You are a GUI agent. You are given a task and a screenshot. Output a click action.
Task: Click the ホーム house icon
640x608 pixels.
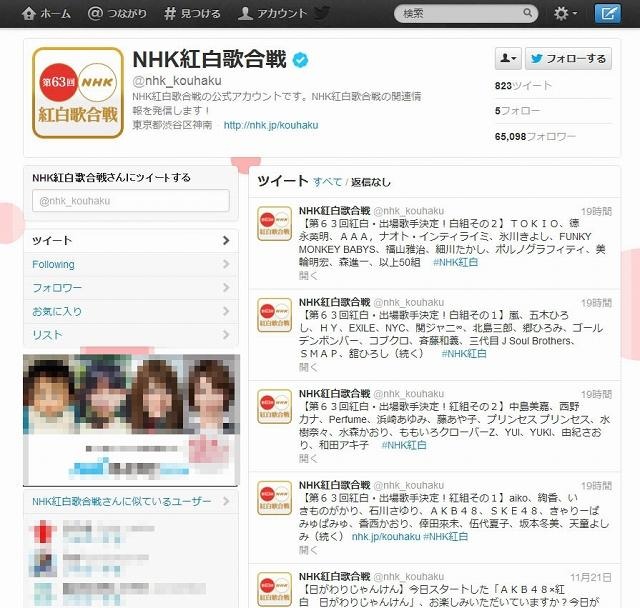(29, 13)
